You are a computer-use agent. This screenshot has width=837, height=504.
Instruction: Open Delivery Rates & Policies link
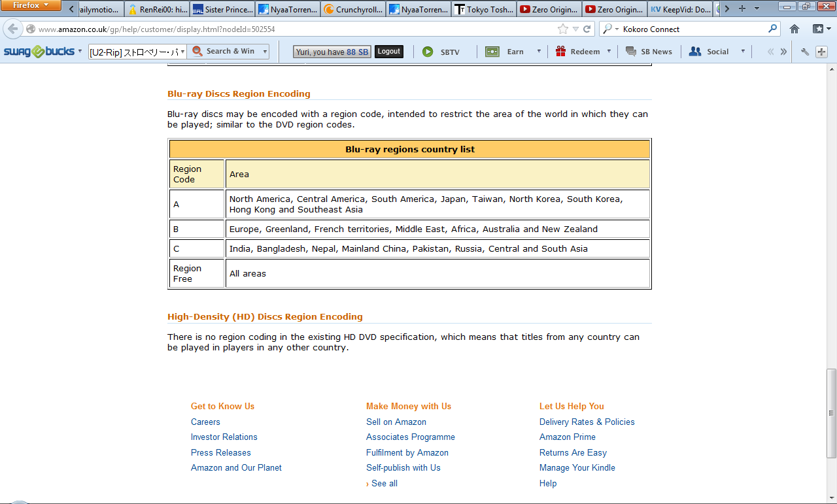(587, 422)
